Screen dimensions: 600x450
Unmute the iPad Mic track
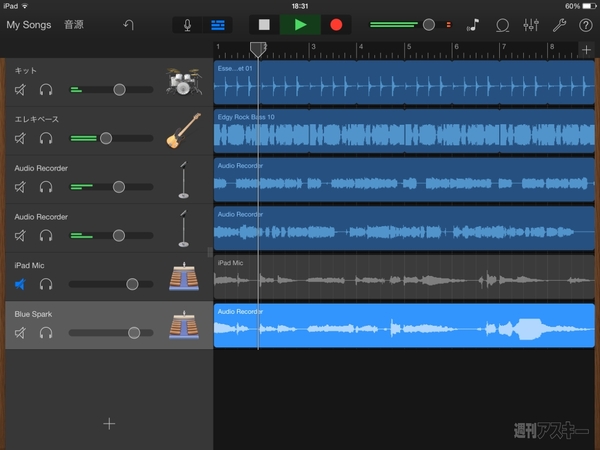pyautogui.click(x=21, y=284)
